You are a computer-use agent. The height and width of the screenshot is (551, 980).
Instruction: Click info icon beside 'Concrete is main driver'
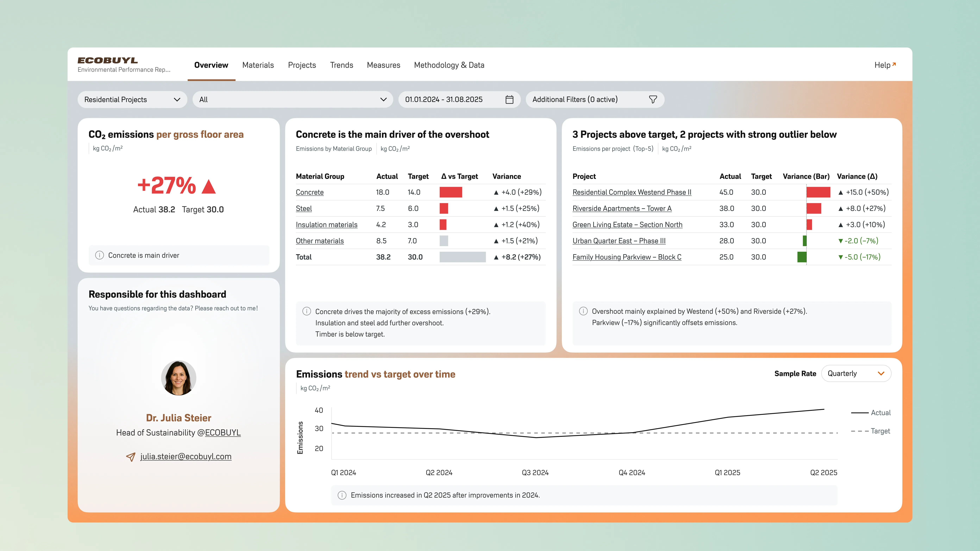coord(99,255)
